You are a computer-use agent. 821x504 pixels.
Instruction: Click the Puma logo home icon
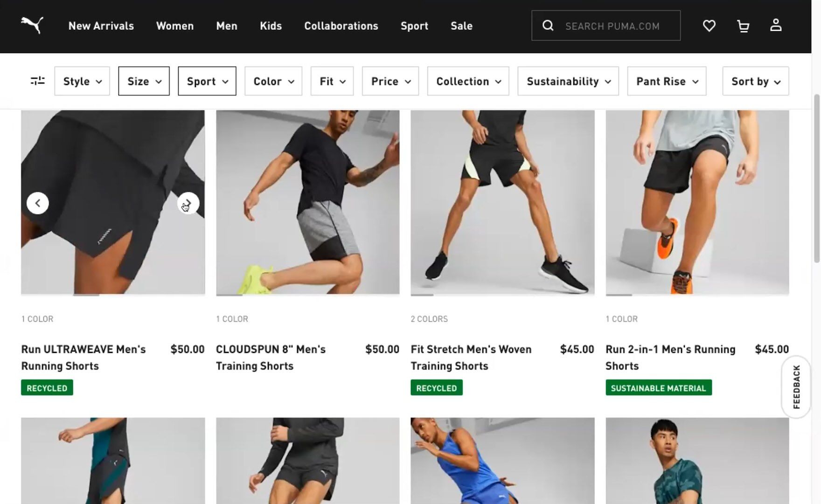(32, 25)
